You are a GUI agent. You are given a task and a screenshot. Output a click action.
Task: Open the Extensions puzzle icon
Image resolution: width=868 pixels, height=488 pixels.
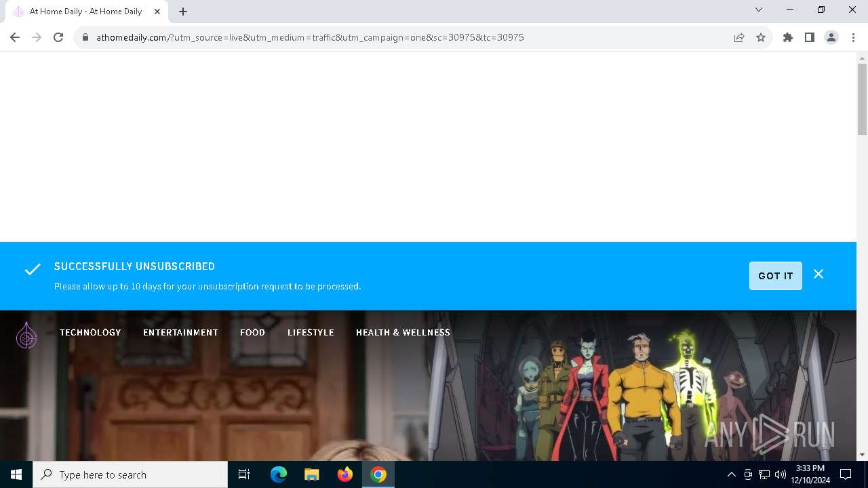click(788, 37)
